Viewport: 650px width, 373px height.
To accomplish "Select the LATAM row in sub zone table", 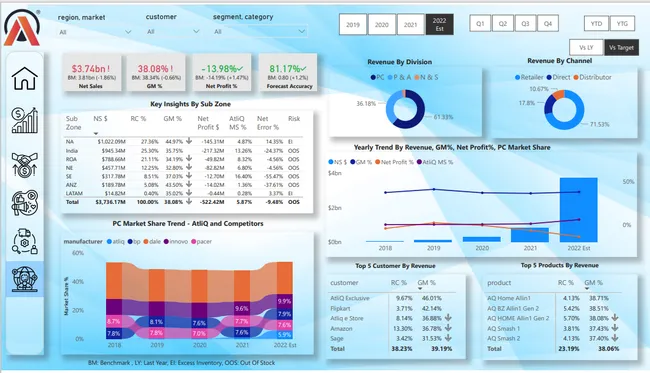I will pyautogui.click(x=183, y=193).
